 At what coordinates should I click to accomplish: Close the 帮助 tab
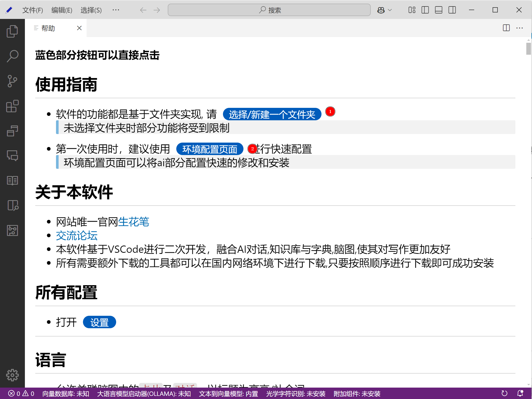(79, 28)
